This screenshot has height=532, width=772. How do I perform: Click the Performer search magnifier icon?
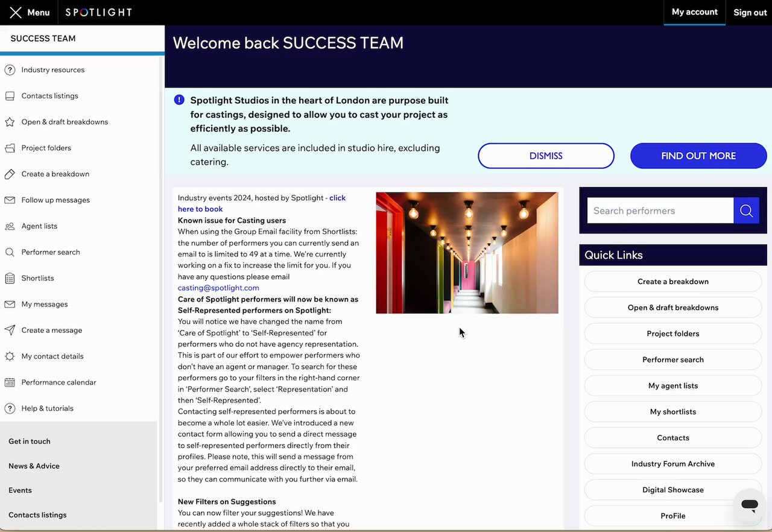point(10,252)
